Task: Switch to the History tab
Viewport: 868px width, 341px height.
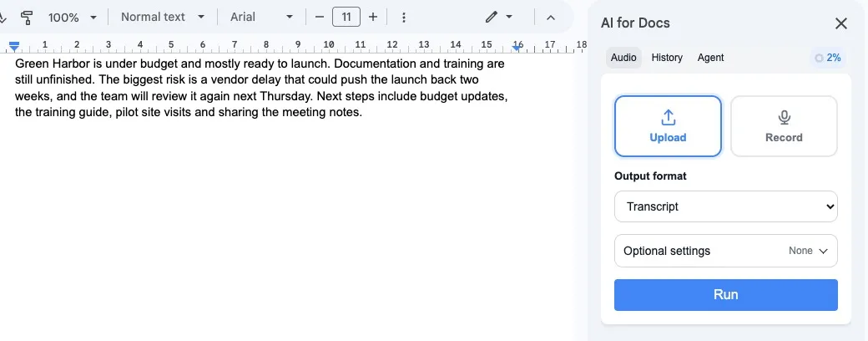Action: [667, 58]
